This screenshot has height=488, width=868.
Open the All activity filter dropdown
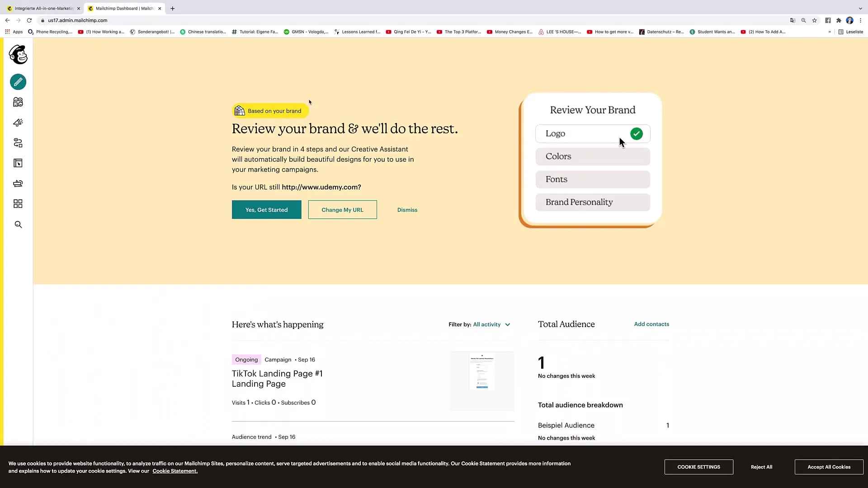(491, 324)
